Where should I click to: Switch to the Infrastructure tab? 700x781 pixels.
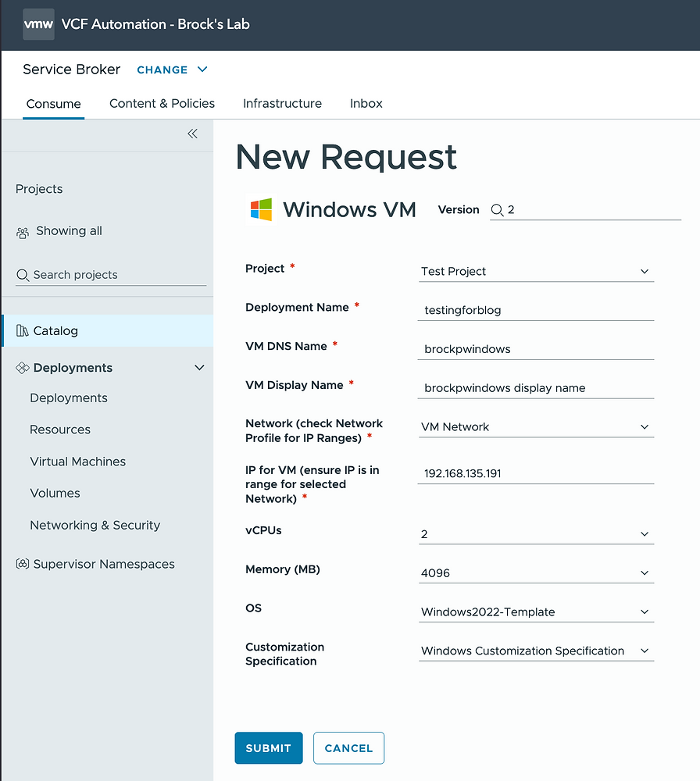point(283,104)
